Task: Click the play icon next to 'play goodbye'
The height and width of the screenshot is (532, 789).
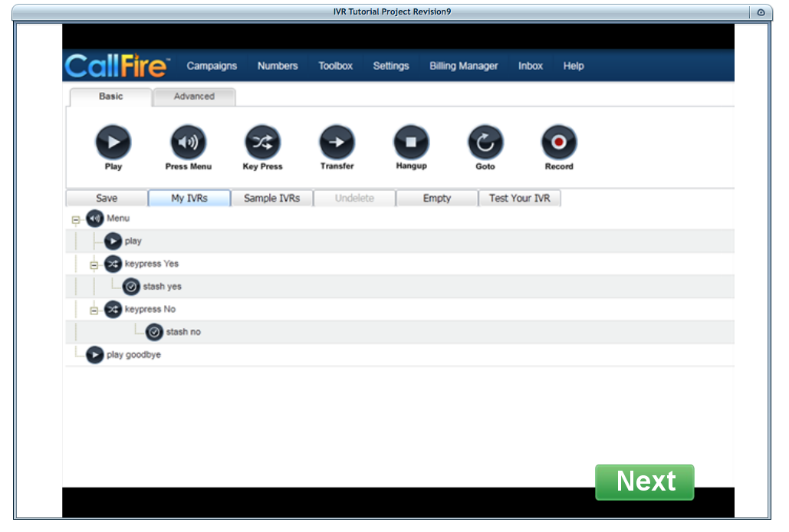Action: 94,355
